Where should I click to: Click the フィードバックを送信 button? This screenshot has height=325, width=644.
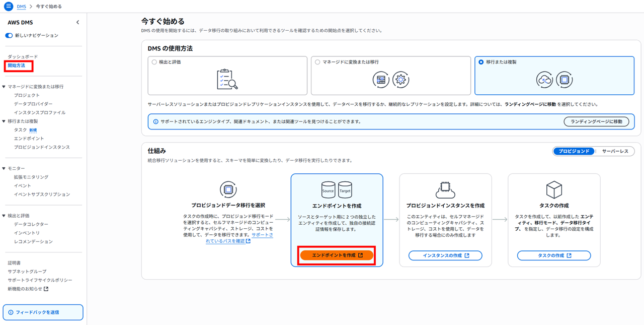(43, 312)
